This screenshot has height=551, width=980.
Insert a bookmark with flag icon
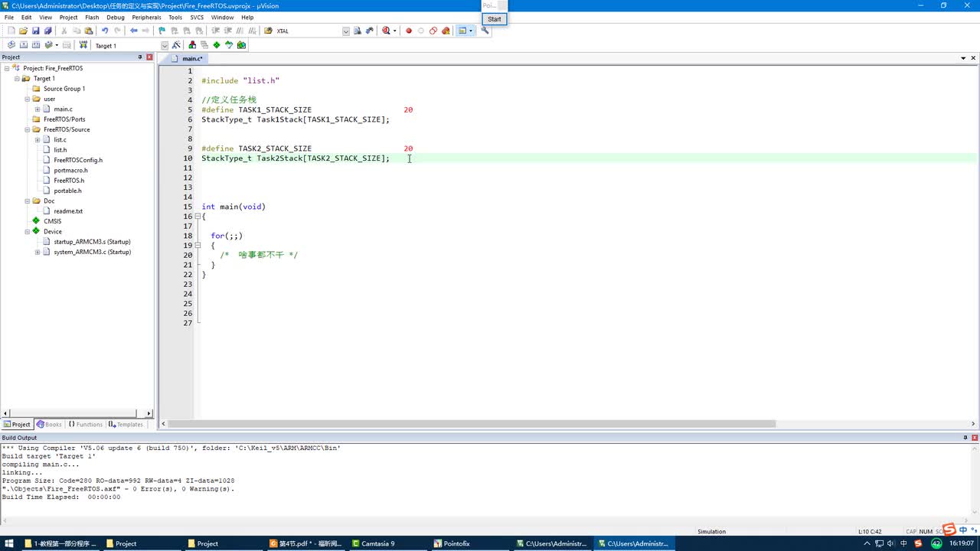click(x=162, y=31)
